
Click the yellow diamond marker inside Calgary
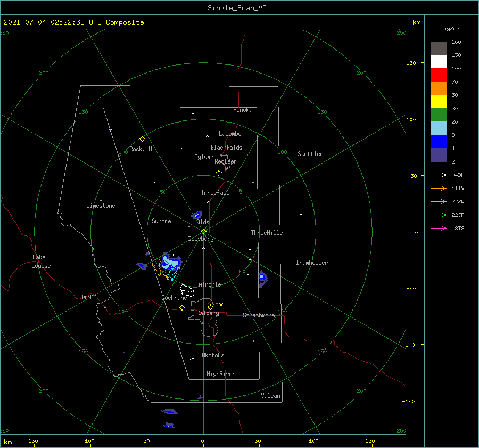click(210, 307)
